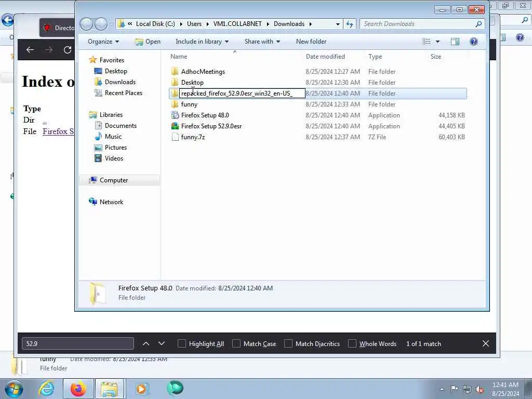Select the funny folder icon
The image size is (532, 399).
click(175, 104)
